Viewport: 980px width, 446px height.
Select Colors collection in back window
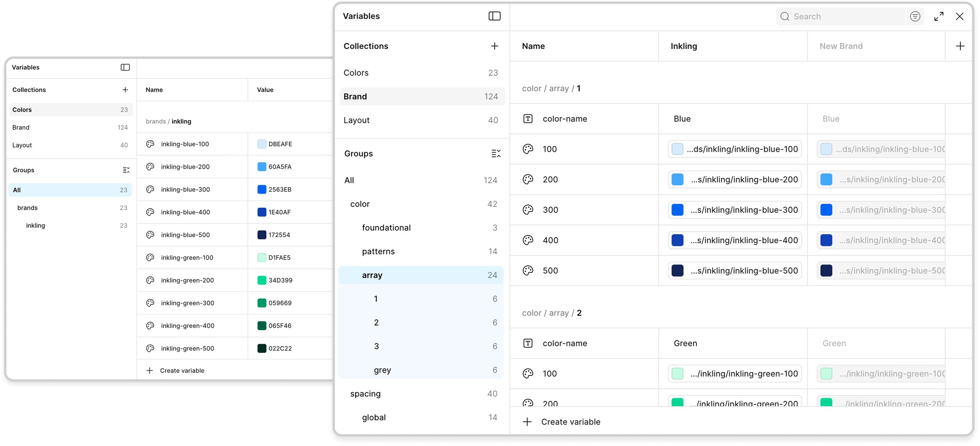tap(70, 110)
